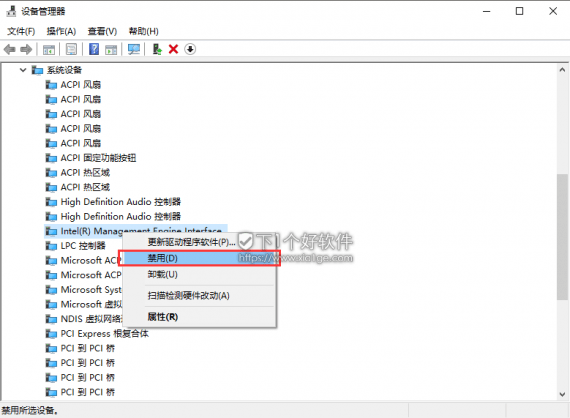Screen dimensions: 570x418
Task: Click the show/hide console tree icon
Action: pos(49,49)
